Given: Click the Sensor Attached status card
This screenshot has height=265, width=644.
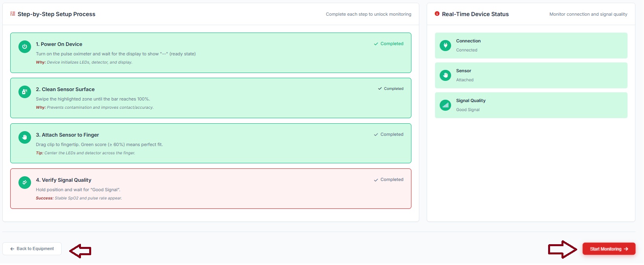Looking at the screenshot, I should 530,75.
